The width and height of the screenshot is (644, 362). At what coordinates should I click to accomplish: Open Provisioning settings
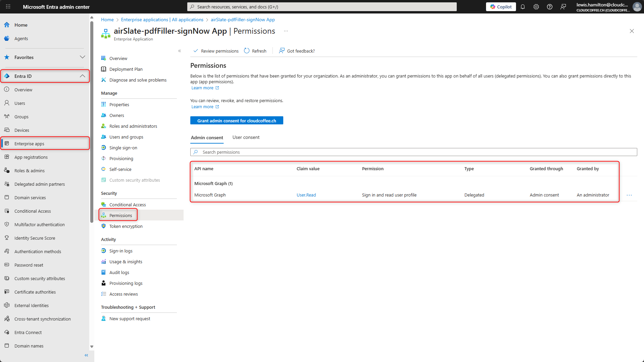pos(121,158)
